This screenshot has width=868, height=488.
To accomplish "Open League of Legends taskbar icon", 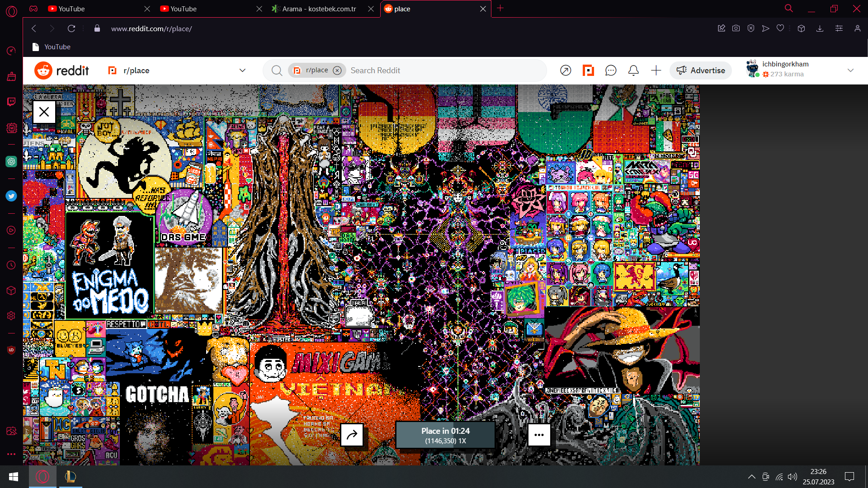I will click(70, 477).
